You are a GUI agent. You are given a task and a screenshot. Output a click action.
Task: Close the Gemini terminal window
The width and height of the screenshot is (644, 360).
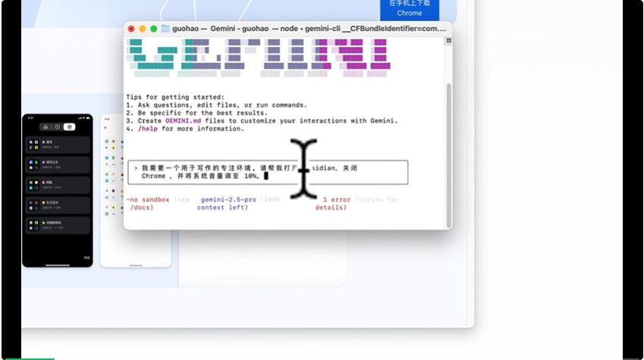131,29
